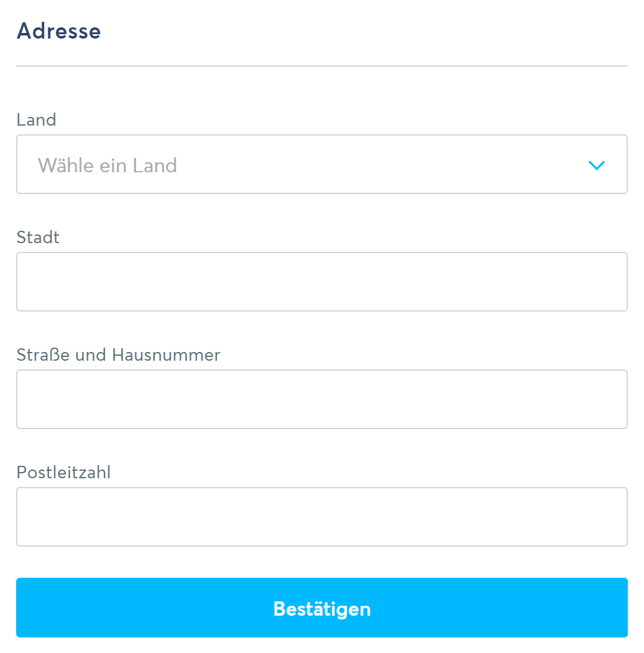Viewport: 644px width, 653px height.
Task: Place cursor in the city text box
Action: pyautogui.click(x=321, y=282)
